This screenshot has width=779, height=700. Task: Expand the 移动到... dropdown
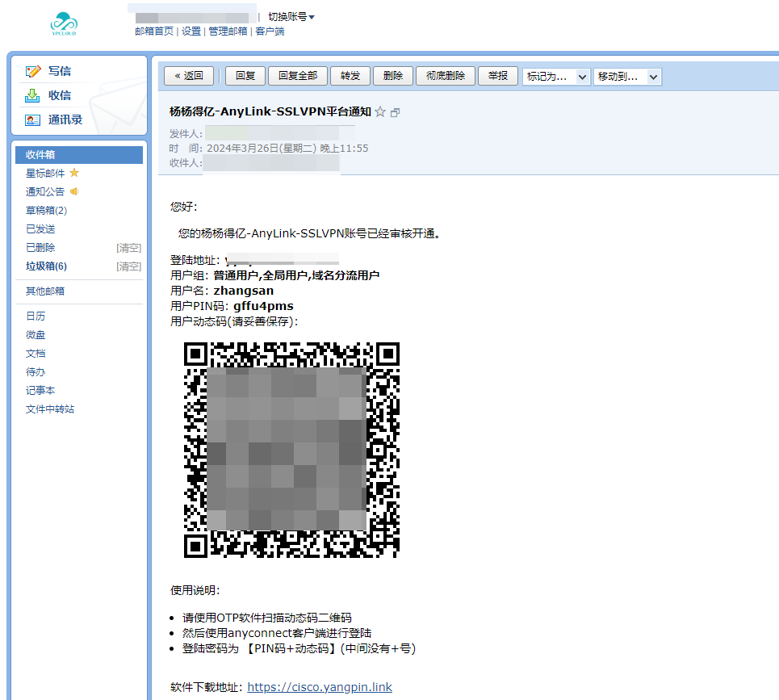point(627,77)
